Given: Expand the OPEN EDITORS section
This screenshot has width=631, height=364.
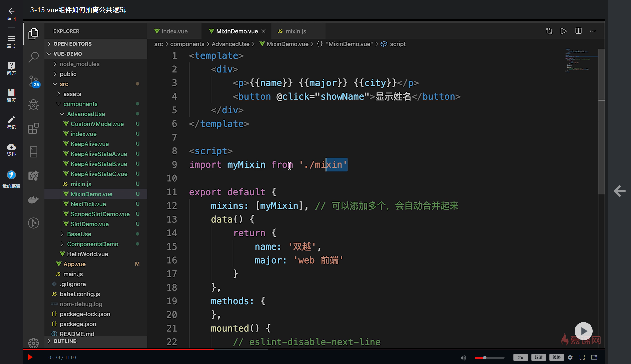Looking at the screenshot, I should pos(96,44).
